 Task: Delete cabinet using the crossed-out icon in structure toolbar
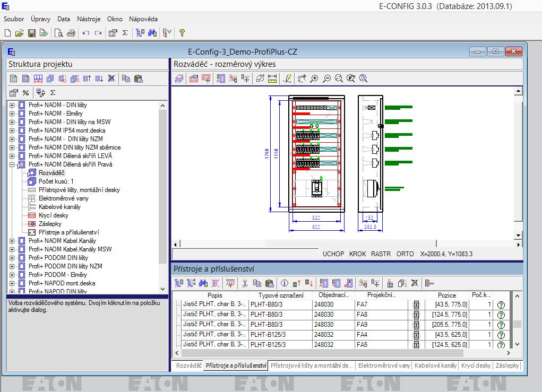coord(111,79)
